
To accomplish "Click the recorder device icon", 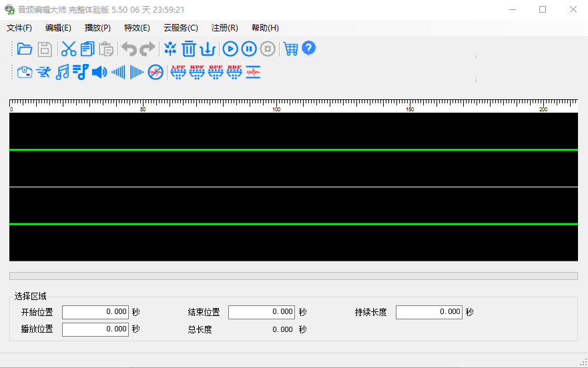I will point(25,72).
